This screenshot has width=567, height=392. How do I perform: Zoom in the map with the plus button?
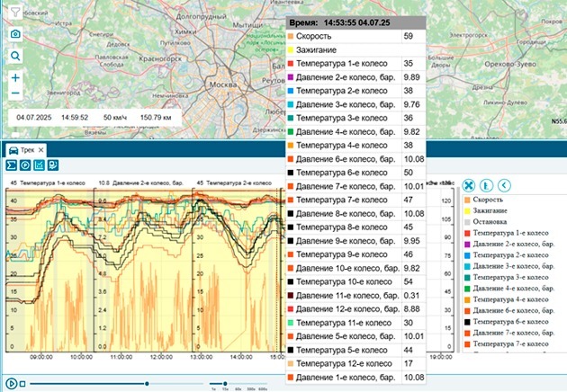click(15, 77)
